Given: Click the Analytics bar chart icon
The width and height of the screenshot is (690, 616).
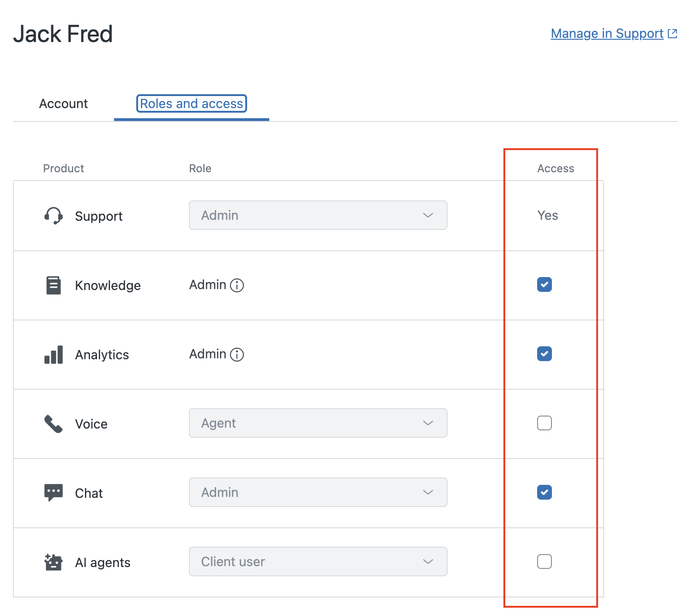Looking at the screenshot, I should point(54,355).
